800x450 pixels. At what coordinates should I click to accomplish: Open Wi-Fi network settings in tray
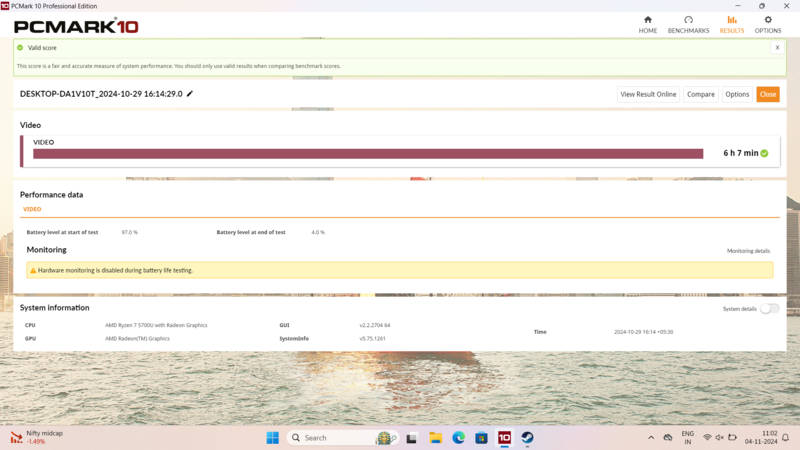707,437
